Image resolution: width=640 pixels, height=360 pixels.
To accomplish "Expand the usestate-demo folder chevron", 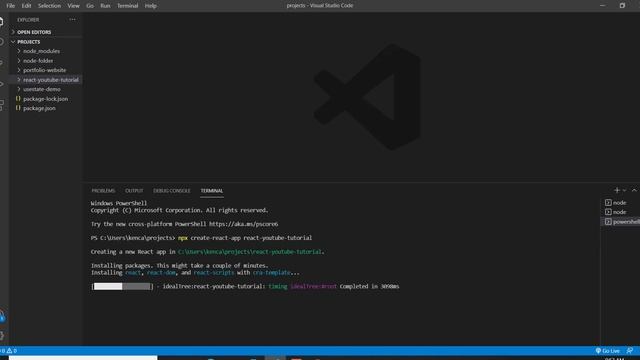I will tap(19, 89).
